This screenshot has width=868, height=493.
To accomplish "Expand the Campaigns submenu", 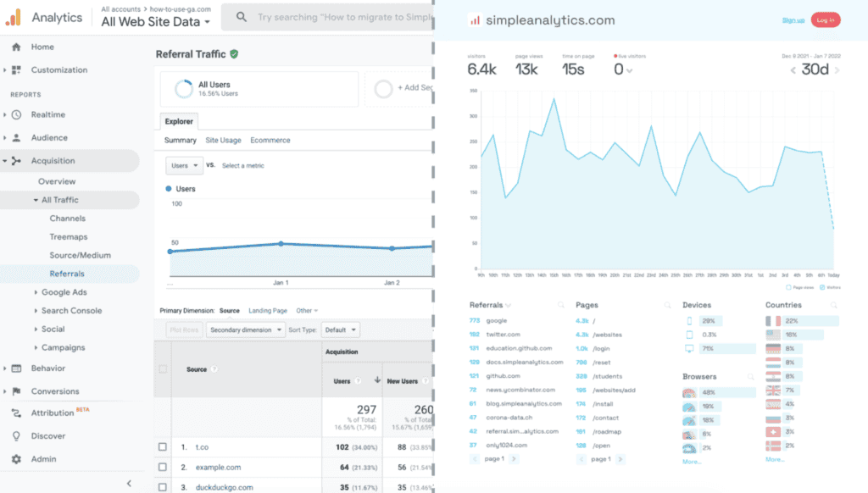I will [36, 347].
